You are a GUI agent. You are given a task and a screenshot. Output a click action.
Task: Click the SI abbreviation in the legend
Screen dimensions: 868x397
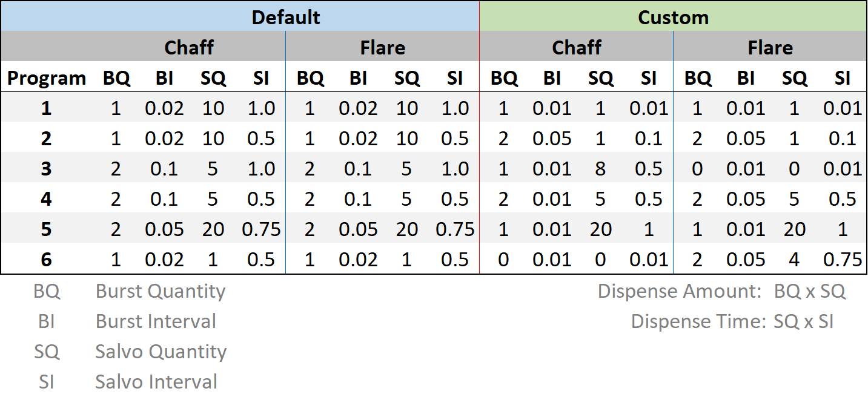47,382
